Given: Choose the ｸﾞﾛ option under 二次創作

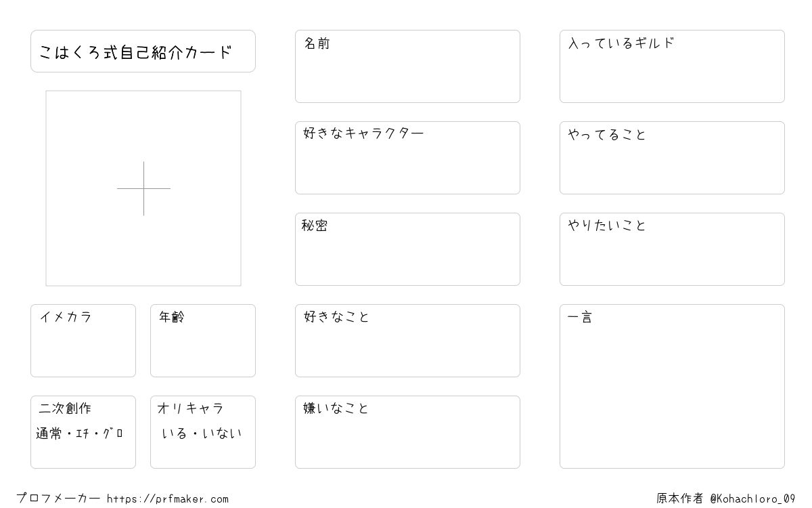Looking at the screenshot, I should 112,433.
